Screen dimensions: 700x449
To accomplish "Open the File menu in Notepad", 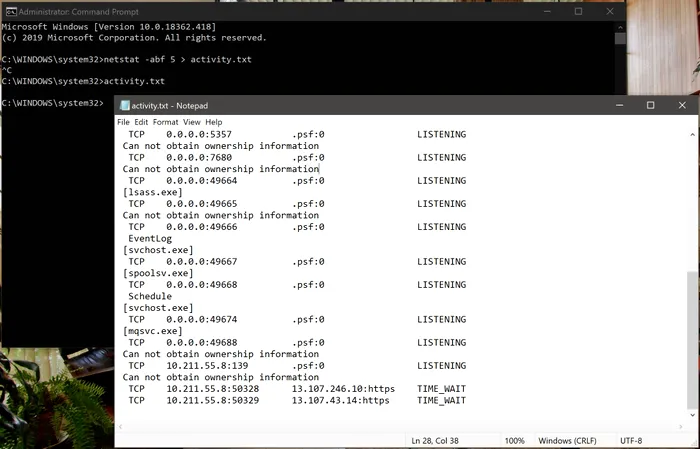I will (x=124, y=122).
